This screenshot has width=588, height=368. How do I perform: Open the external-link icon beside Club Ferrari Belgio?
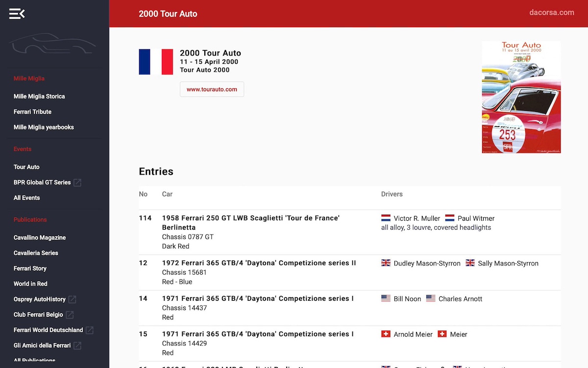pos(70,315)
